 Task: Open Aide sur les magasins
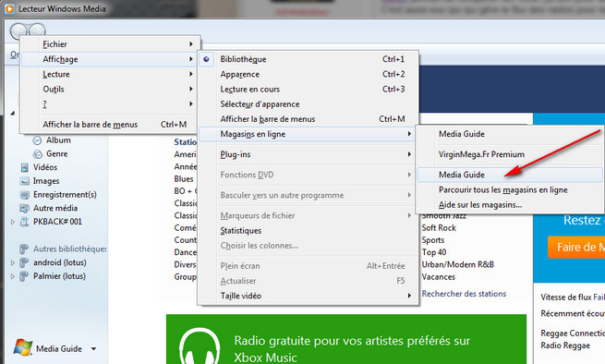509,205
